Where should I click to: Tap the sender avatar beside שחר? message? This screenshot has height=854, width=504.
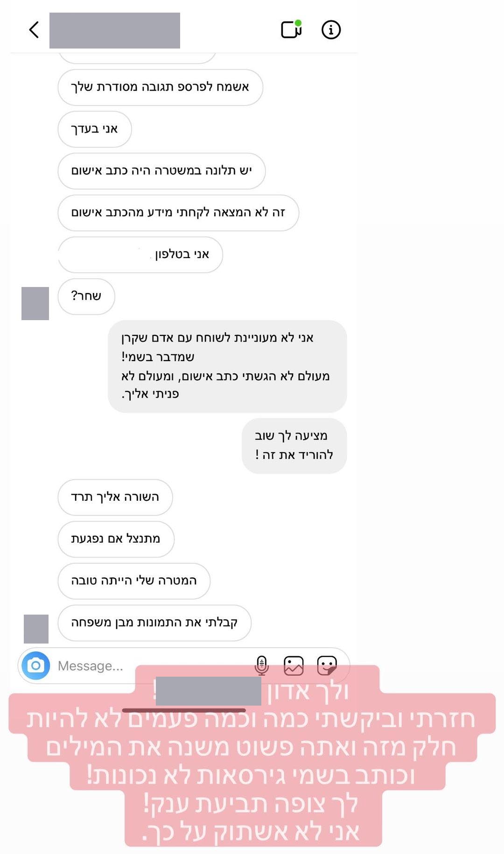35,303
